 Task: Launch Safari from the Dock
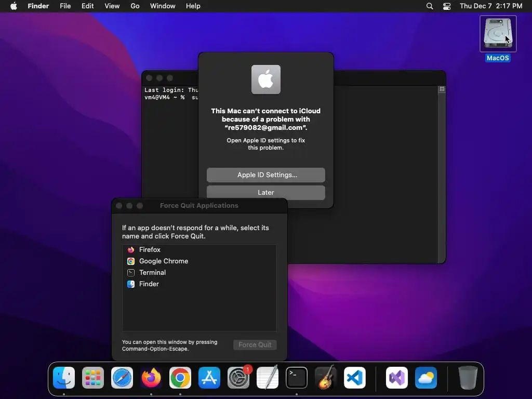122,378
